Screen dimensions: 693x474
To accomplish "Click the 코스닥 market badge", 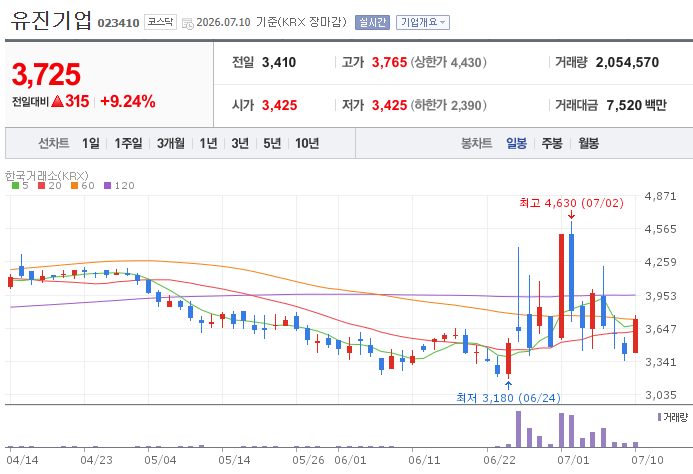I will 160,22.
